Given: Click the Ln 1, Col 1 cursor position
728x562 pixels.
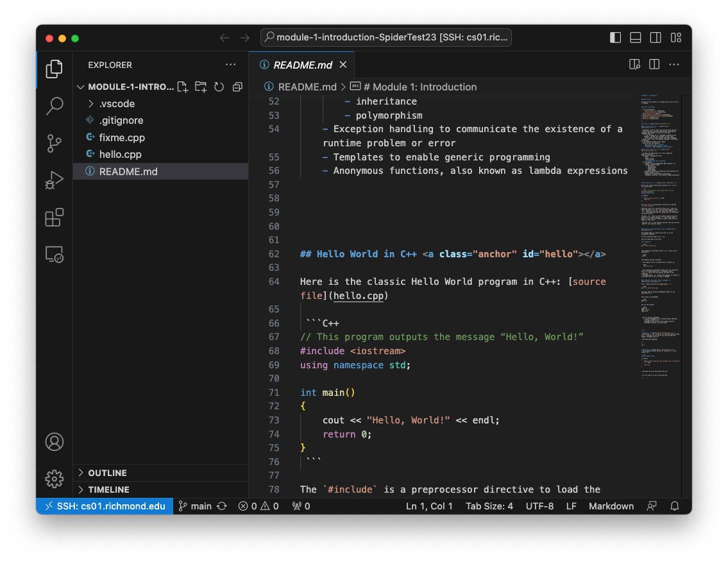Looking at the screenshot, I should pos(429,506).
